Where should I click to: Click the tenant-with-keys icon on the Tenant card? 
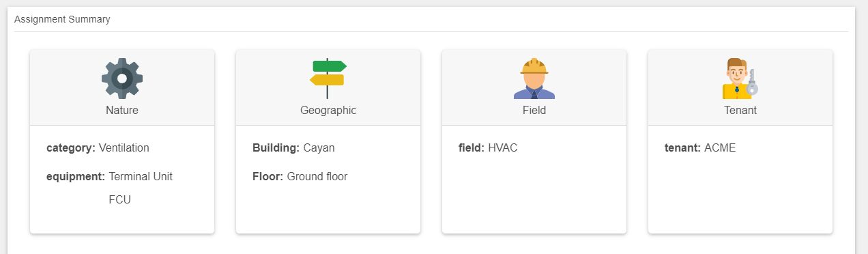(x=740, y=79)
